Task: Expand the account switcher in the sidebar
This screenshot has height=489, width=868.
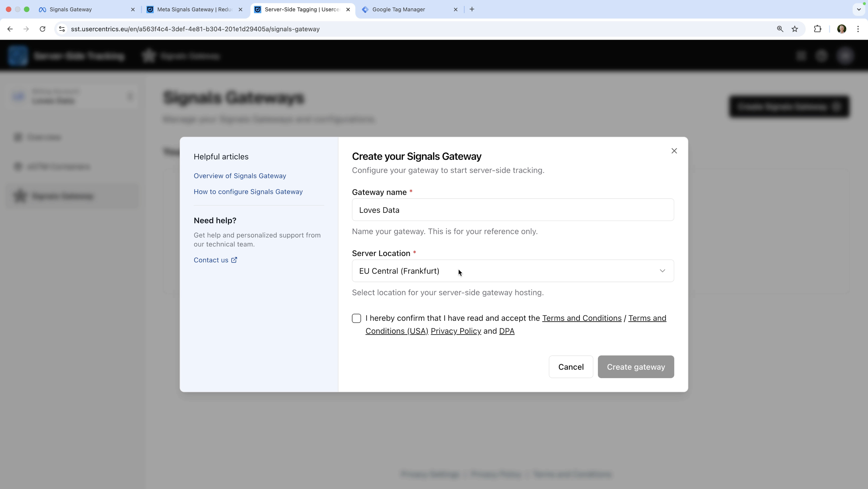Action: coord(72,97)
